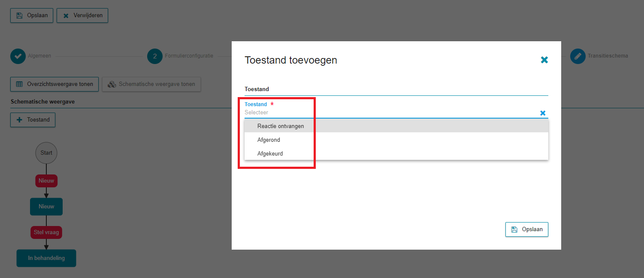
Task: Show Overzichtsweergave tonen view
Action: point(54,84)
